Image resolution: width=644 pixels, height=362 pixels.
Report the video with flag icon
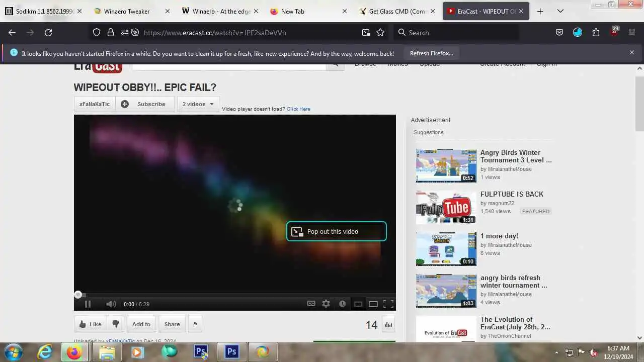tap(195, 324)
